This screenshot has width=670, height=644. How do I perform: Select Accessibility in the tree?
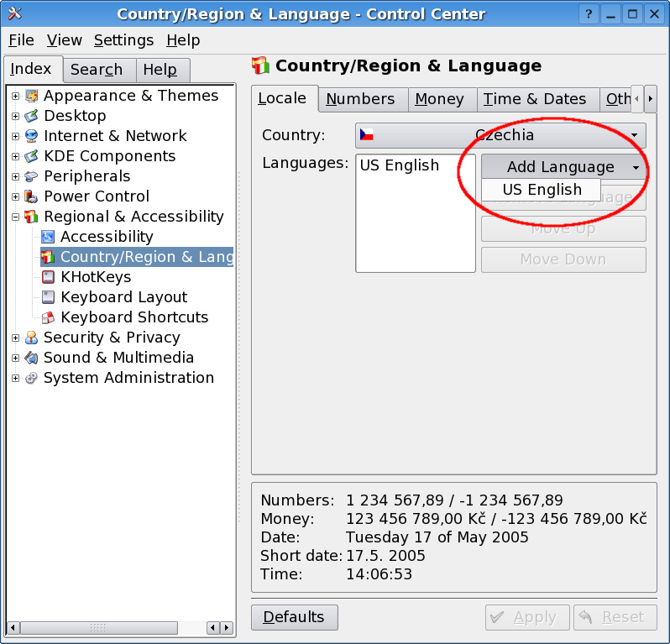pyautogui.click(x=107, y=237)
